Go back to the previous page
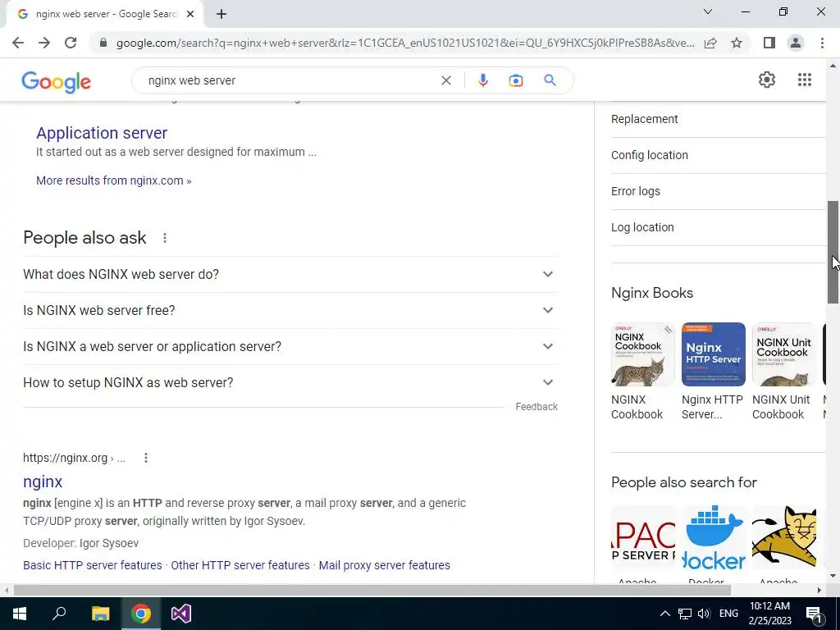 [x=18, y=43]
